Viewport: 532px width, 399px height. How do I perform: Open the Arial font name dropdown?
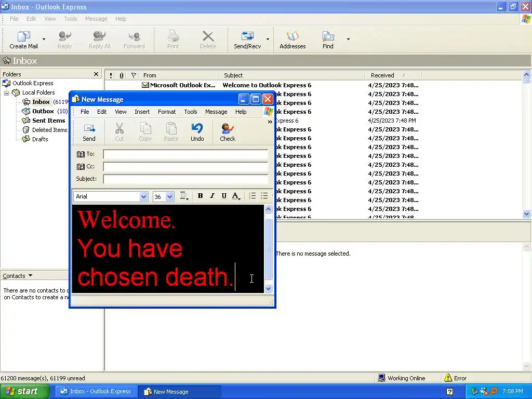point(143,196)
